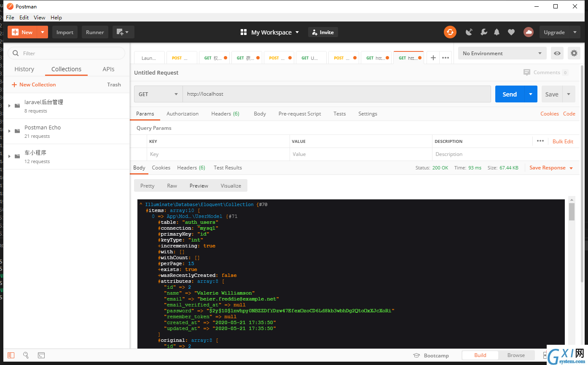Click the filter search magnifier icon
588x365 pixels.
point(16,53)
